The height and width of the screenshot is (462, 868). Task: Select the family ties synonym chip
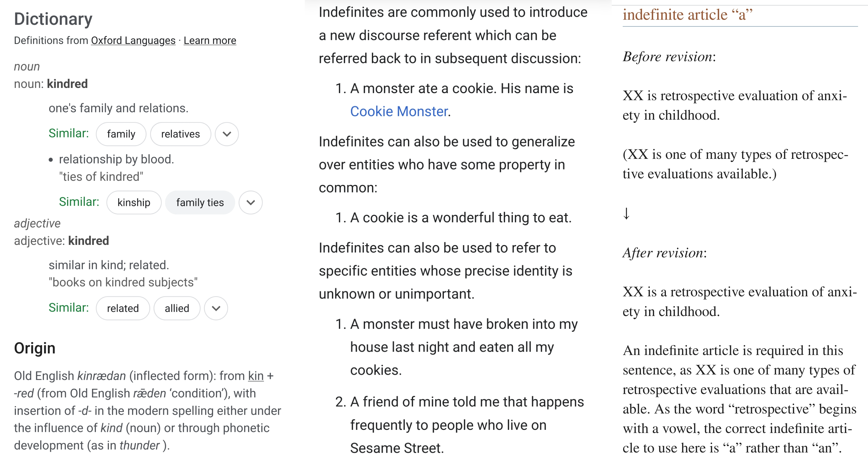point(200,202)
